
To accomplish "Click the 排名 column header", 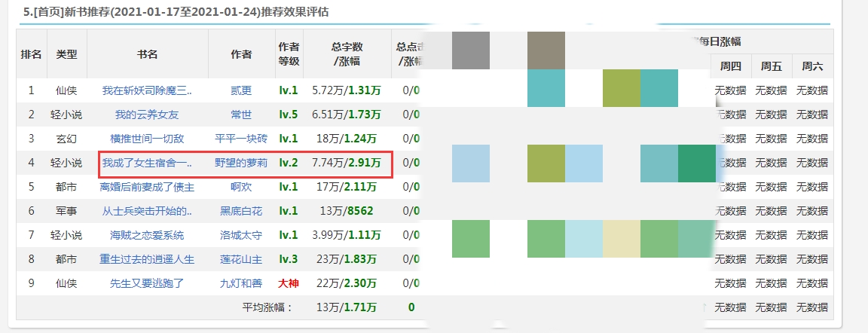I will 31,54.
